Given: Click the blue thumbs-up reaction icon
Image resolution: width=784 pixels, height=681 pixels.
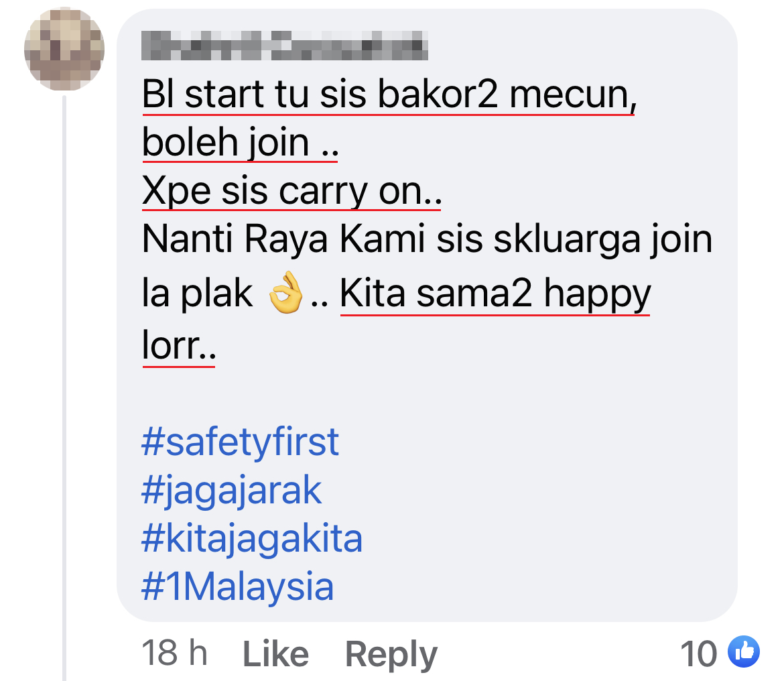Looking at the screenshot, I should pyautogui.click(x=743, y=652).
